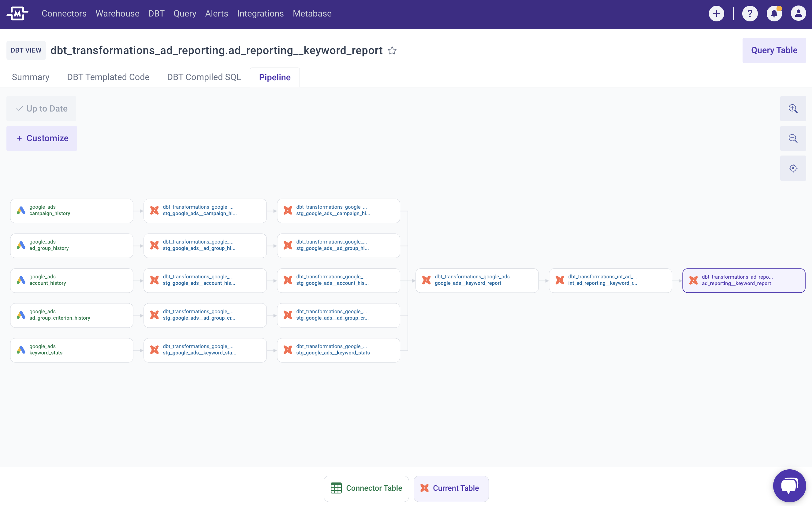Select the google_ads keyword_stats node
Screen dimensions: 812x506
(x=71, y=350)
